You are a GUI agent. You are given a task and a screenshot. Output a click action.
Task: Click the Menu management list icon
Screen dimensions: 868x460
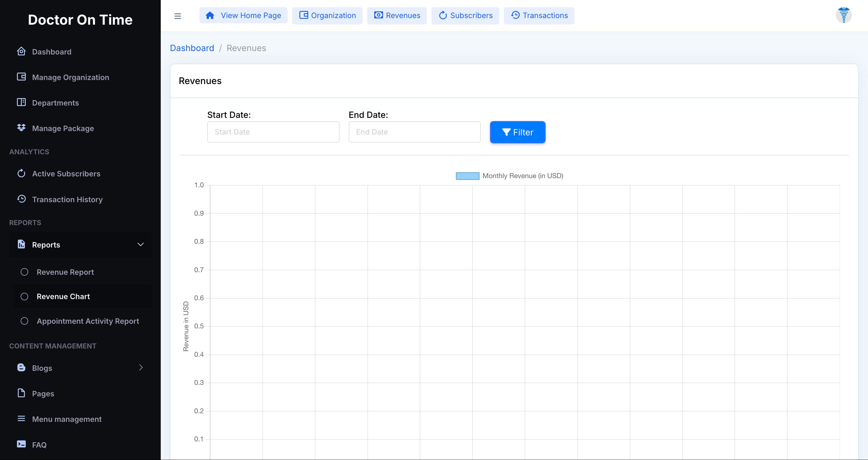click(x=21, y=419)
